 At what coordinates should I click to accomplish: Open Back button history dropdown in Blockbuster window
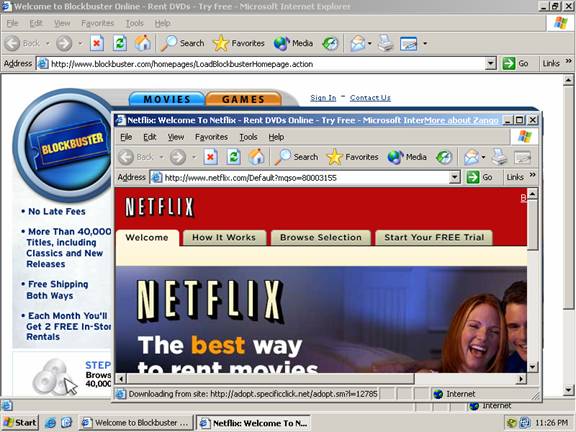click(48, 43)
